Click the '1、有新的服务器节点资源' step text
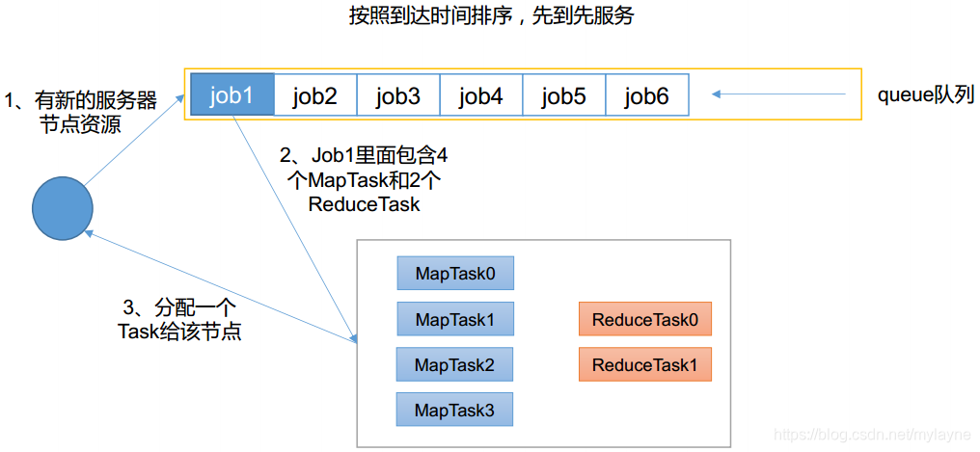Screen dimensions: 980x452 click(81, 112)
